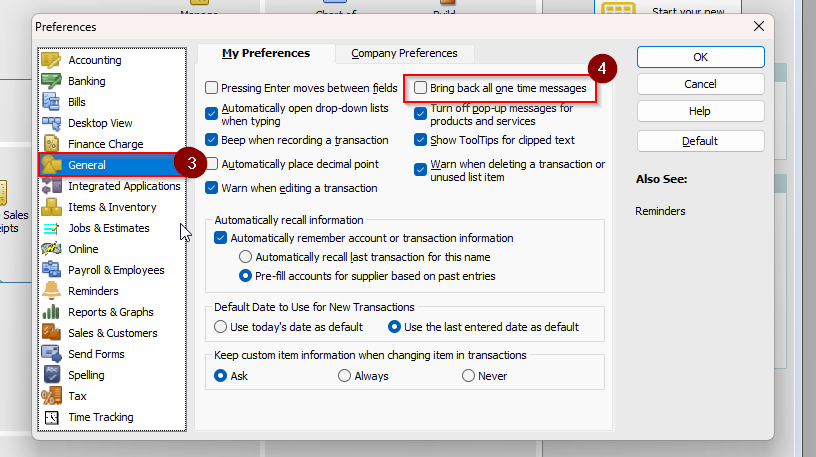
Task: Select the Always radio option
Action: click(345, 375)
